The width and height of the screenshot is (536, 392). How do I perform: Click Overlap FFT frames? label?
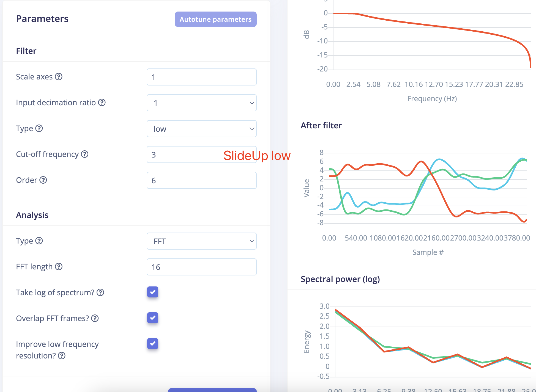53,318
